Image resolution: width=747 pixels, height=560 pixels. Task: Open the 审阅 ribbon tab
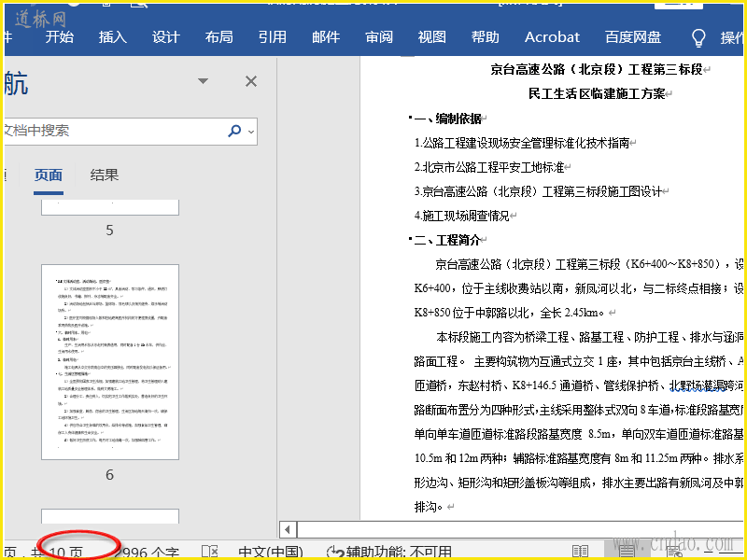point(379,37)
